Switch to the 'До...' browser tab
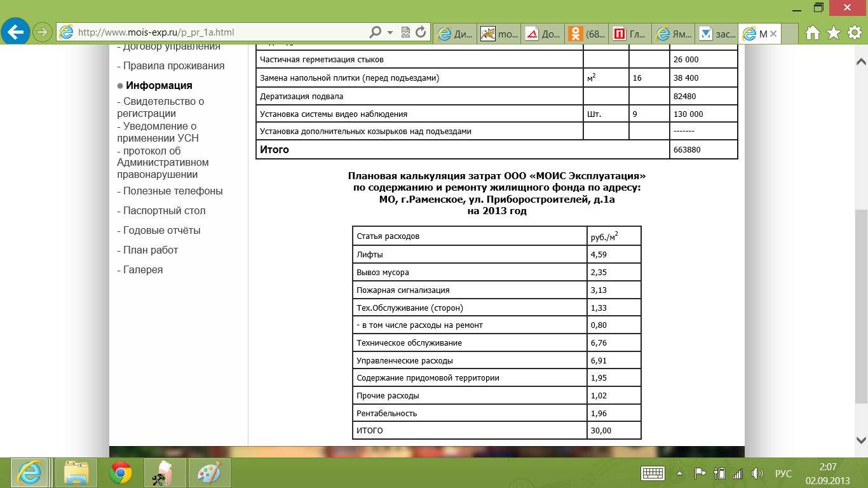 click(x=542, y=34)
